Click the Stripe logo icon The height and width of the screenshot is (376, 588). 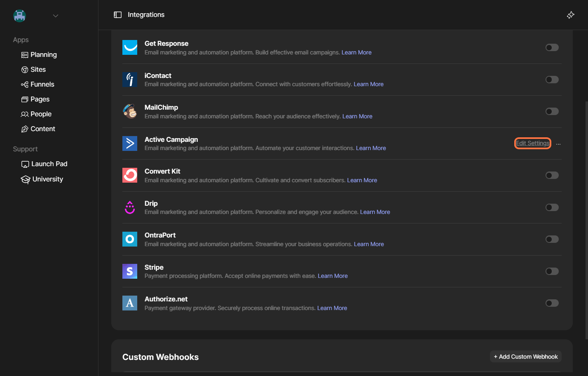tap(130, 271)
